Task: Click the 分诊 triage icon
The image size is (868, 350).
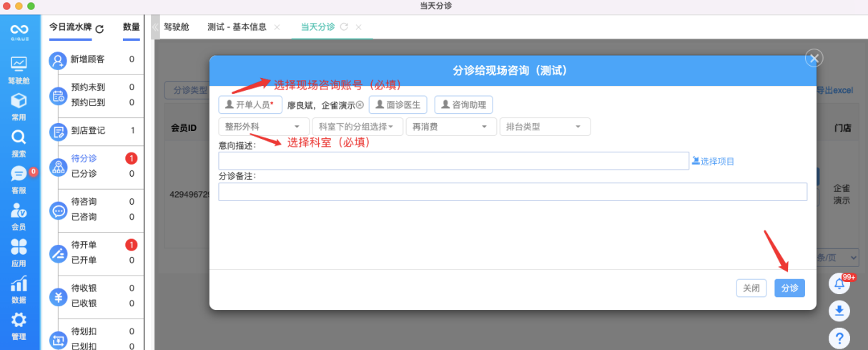Action: [x=57, y=167]
